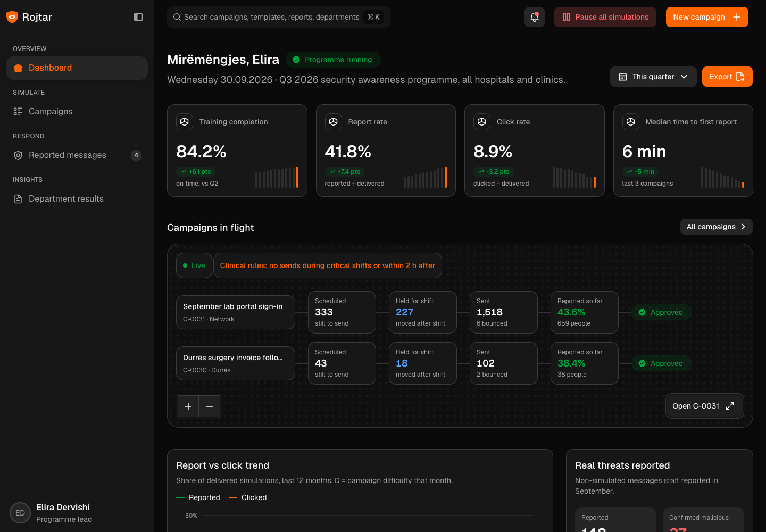Click the Reported so far 38.4% node
The width and height of the screenshot is (766, 532).
585,363
